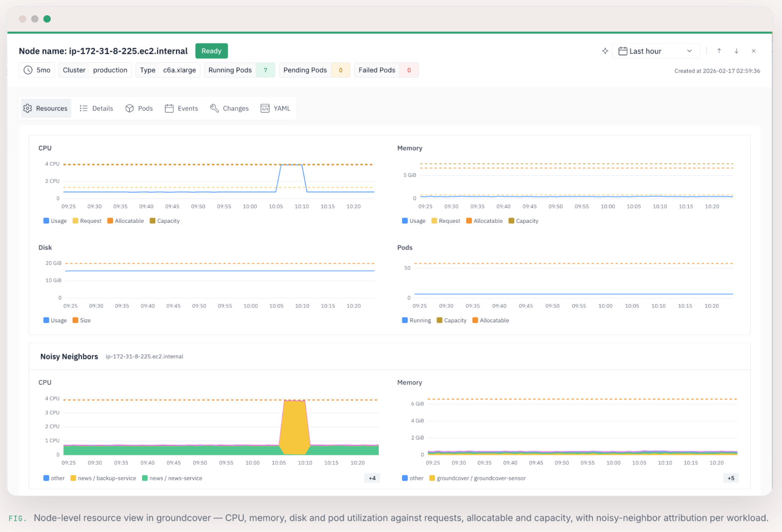Image resolution: width=782 pixels, height=532 pixels.
Task: Open the Pods tab
Action: [x=139, y=108]
